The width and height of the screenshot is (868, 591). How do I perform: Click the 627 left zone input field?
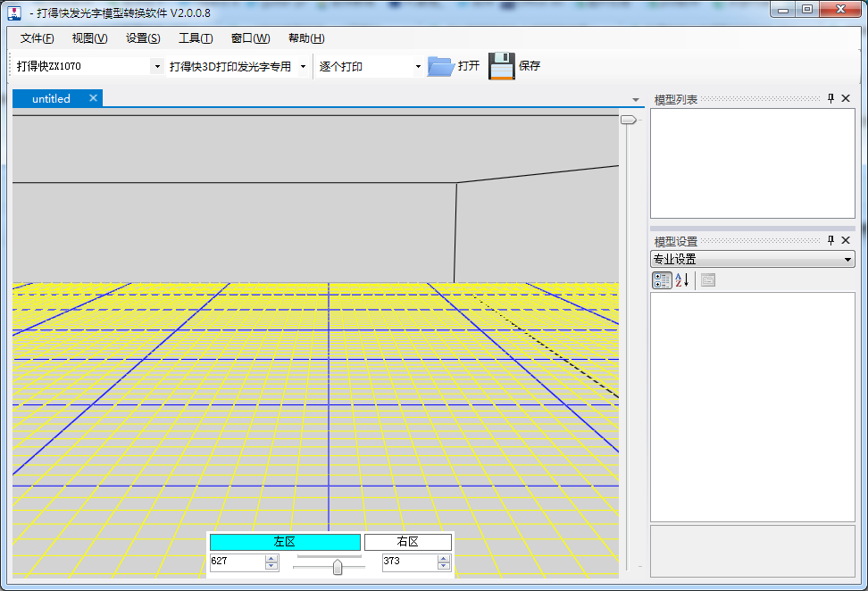237,562
